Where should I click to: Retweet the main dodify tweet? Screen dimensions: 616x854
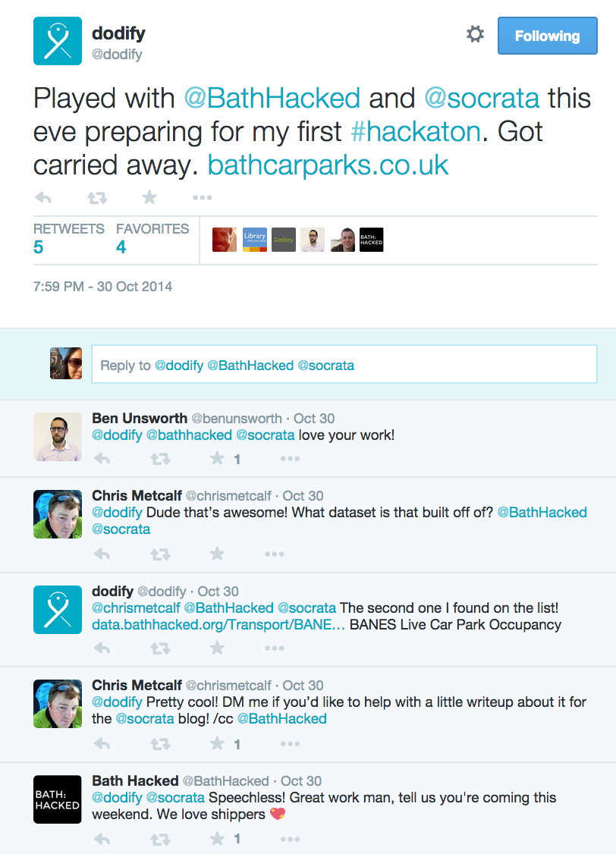pos(98,198)
